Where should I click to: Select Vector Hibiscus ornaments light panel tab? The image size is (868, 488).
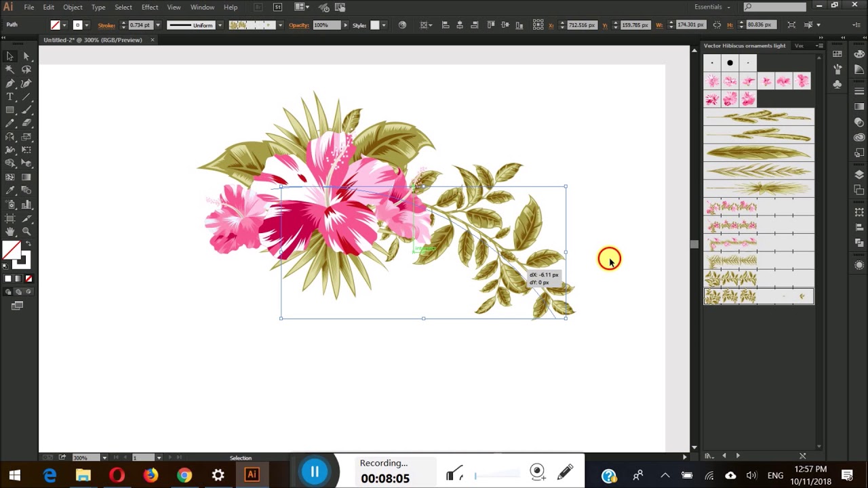click(x=745, y=45)
